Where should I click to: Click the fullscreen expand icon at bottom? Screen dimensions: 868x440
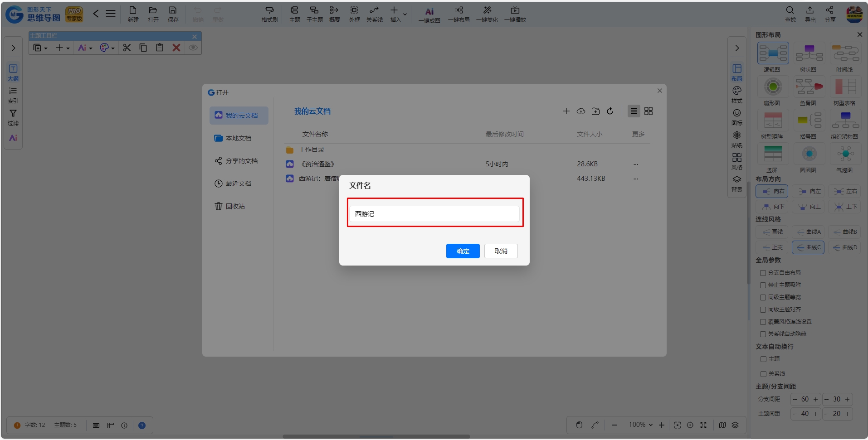(x=703, y=425)
